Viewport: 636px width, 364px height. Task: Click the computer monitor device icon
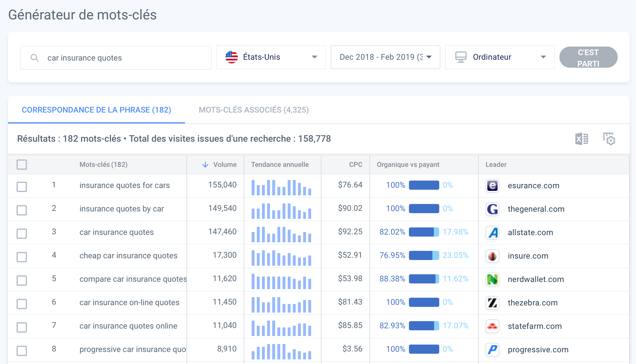pos(461,57)
